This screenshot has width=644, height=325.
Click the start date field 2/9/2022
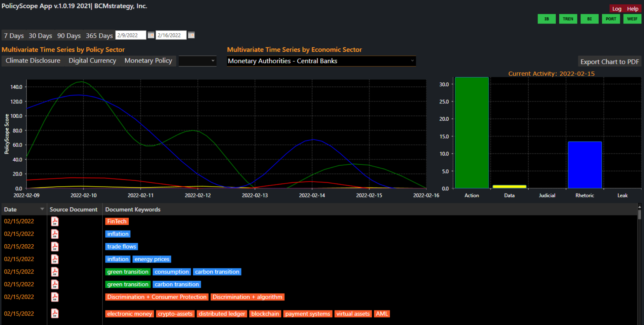tap(130, 35)
